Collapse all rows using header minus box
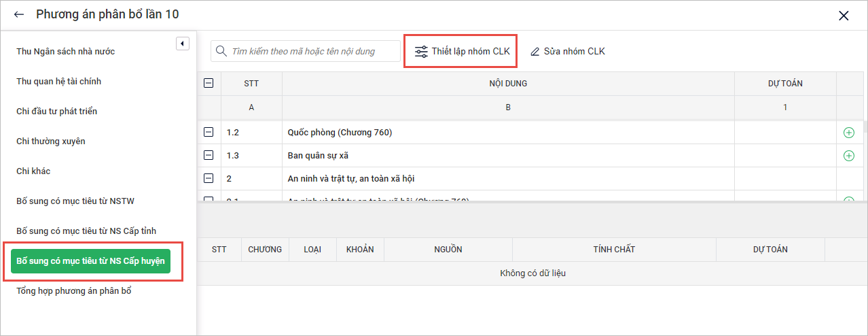The image size is (868, 336). coord(209,83)
